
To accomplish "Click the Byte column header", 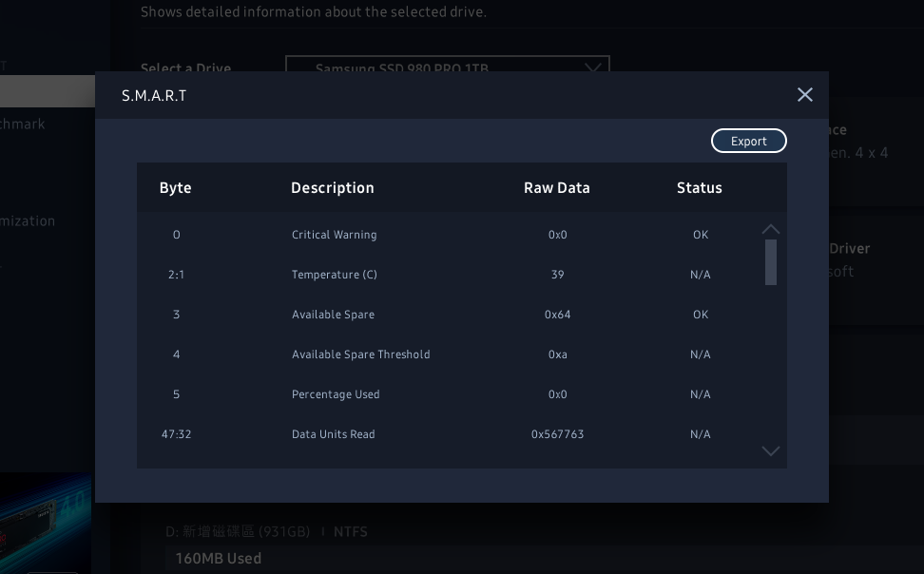I will pyautogui.click(x=176, y=188).
